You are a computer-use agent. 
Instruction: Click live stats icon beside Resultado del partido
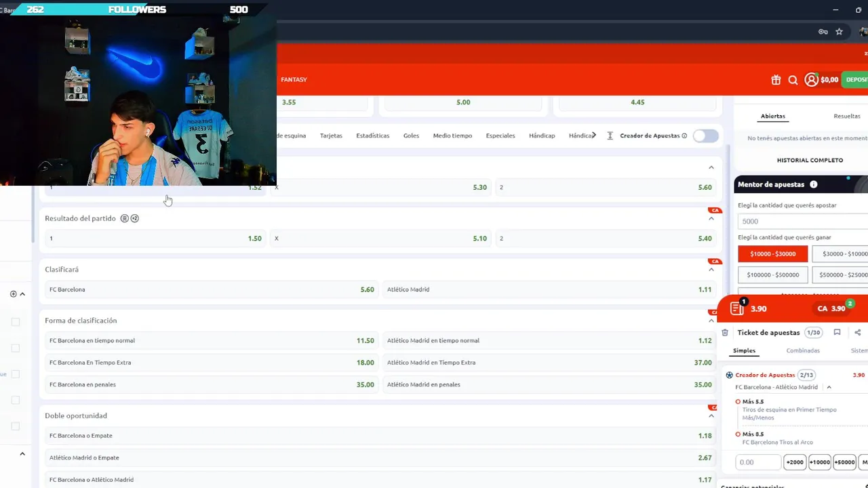pos(124,218)
